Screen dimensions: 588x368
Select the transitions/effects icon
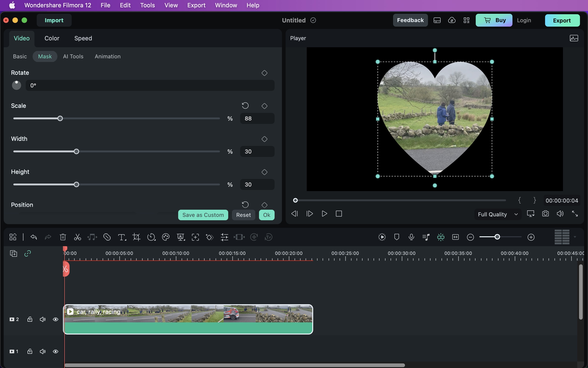[x=210, y=237]
